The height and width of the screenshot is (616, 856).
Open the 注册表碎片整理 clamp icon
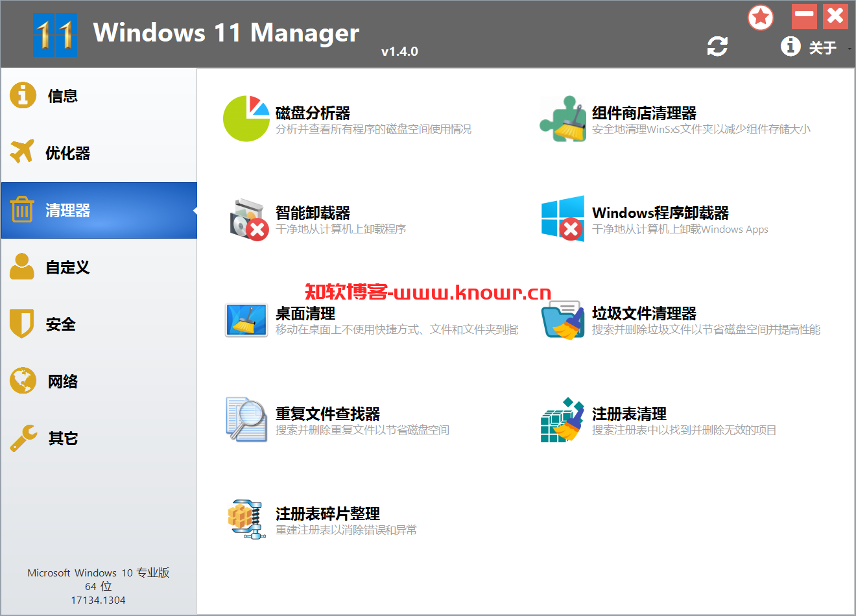pyautogui.click(x=246, y=519)
